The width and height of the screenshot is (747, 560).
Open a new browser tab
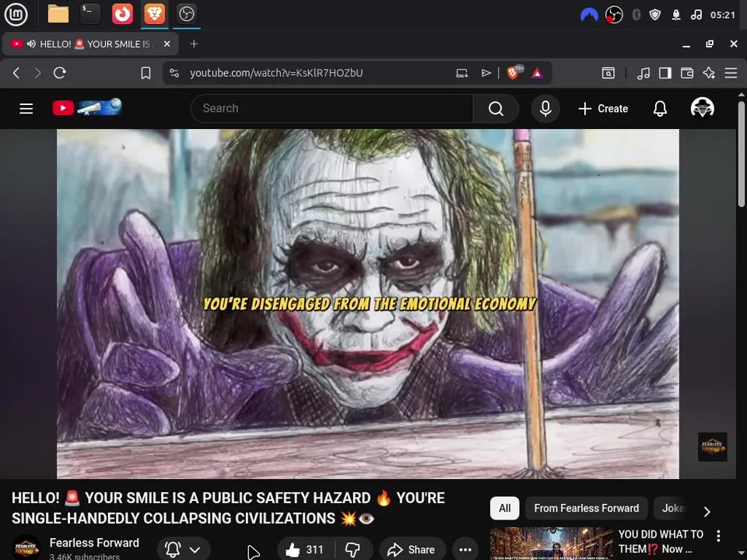[194, 44]
